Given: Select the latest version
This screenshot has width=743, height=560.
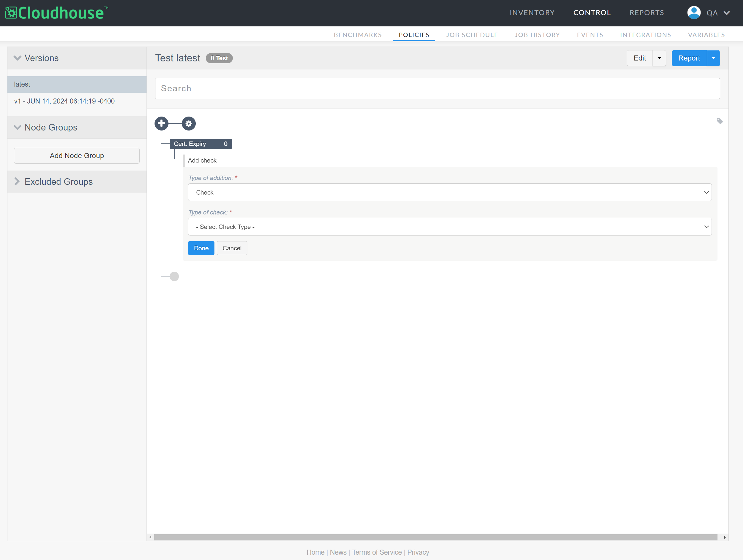Looking at the screenshot, I should pos(77,84).
